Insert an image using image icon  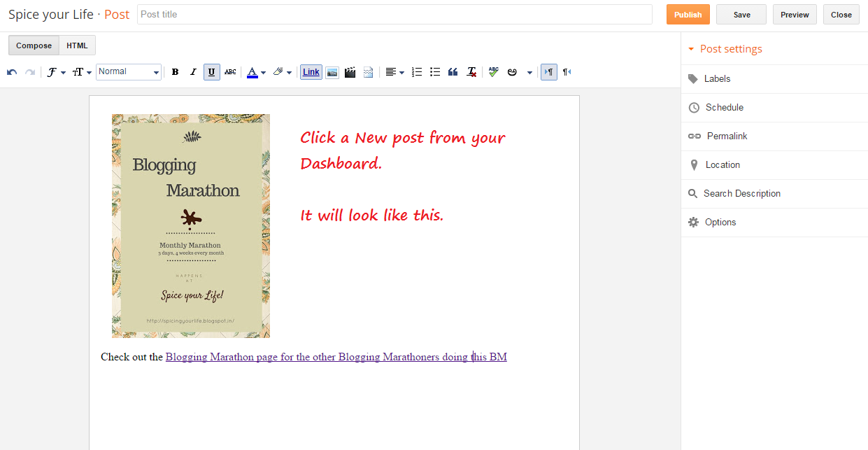click(332, 72)
